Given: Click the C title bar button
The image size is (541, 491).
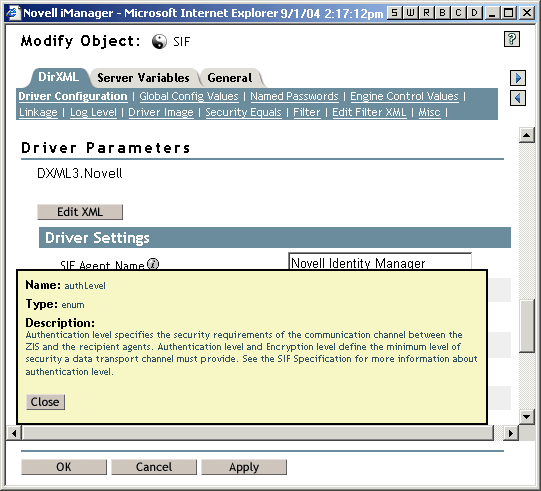Looking at the screenshot, I should (458, 13).
